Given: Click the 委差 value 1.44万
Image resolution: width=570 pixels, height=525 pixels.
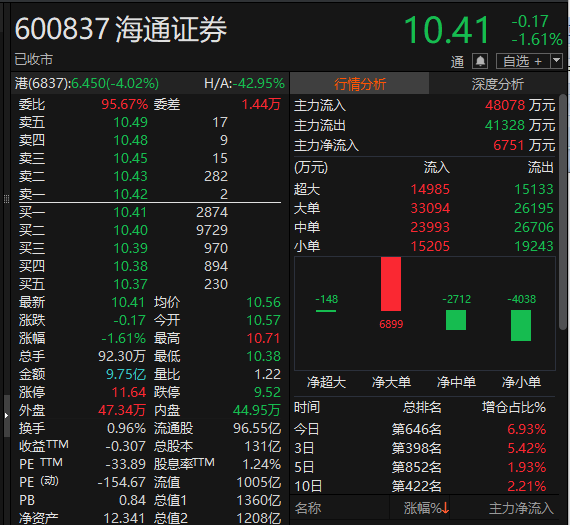Looking at the screenshot, I should (x=261, y=104).
